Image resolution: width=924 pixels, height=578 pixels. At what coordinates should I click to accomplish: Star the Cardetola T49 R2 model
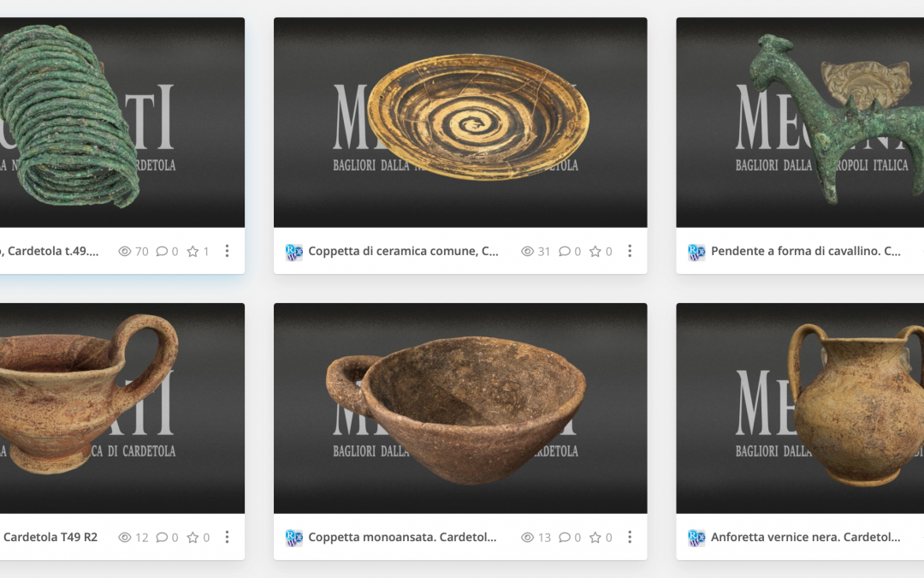(192, 537)
